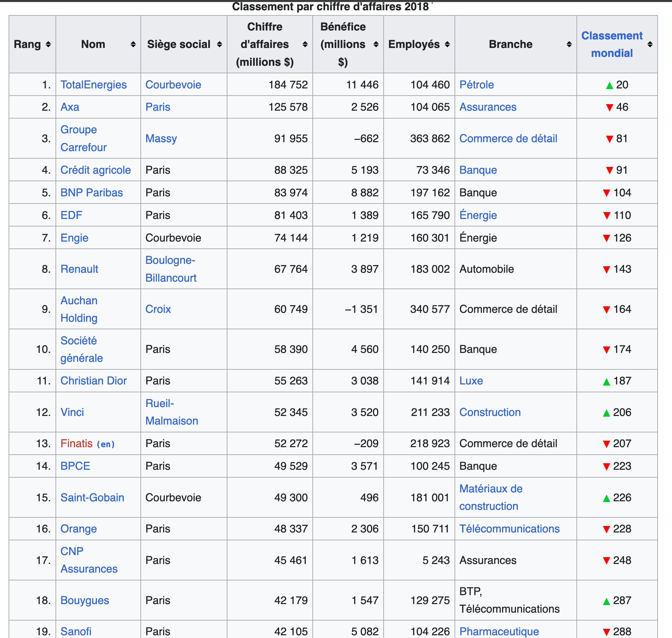672x638 pixels.
Task: Select CNP Assurances employee count 5 243
Action: pyautogui.click(x=436, y=560)
